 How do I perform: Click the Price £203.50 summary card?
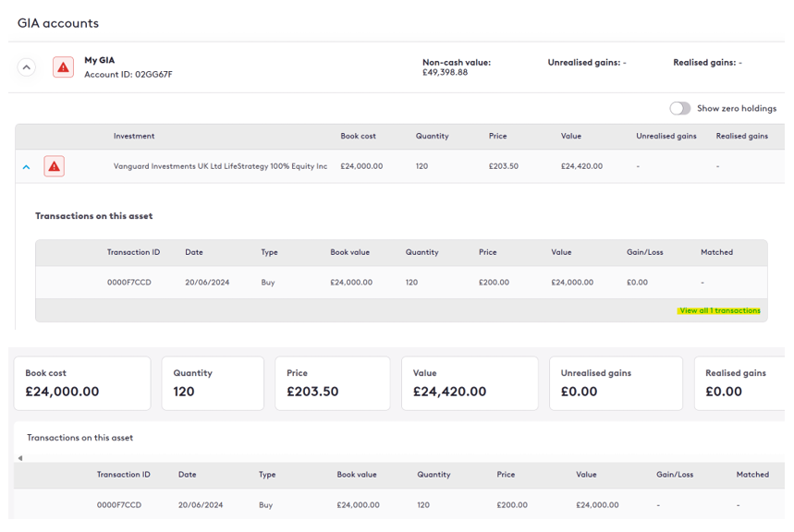[333, 383]
